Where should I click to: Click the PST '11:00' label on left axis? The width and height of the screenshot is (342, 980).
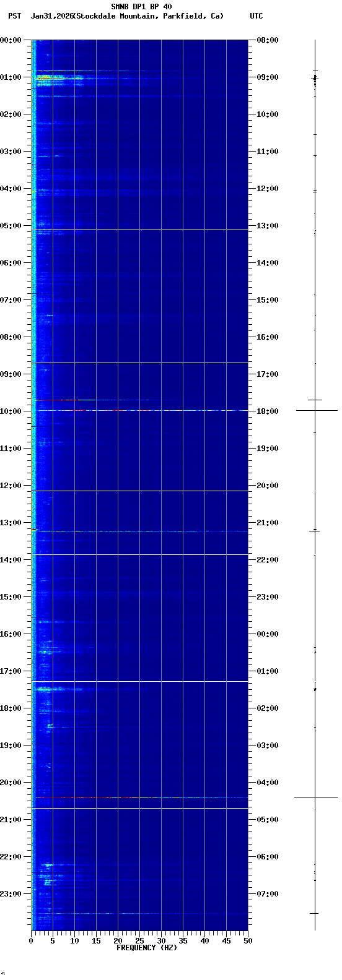11,449
